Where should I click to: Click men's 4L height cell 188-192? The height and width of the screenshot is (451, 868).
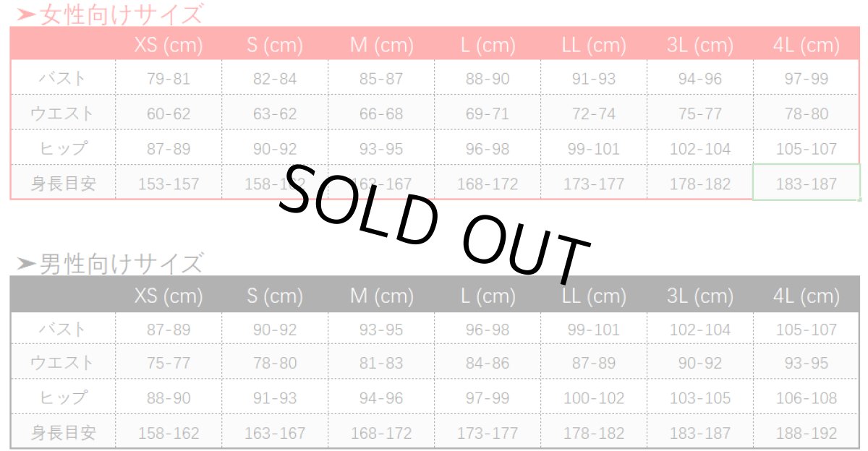806,433
